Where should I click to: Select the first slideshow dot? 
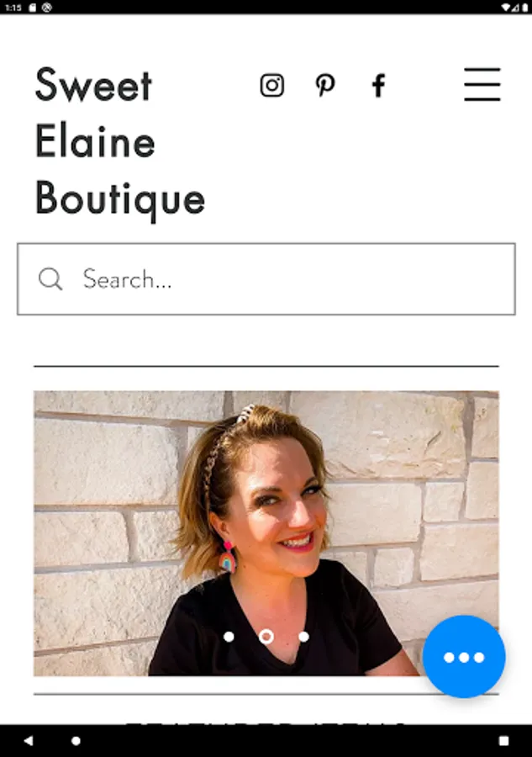pyautogui.click(x=229, y=637)
